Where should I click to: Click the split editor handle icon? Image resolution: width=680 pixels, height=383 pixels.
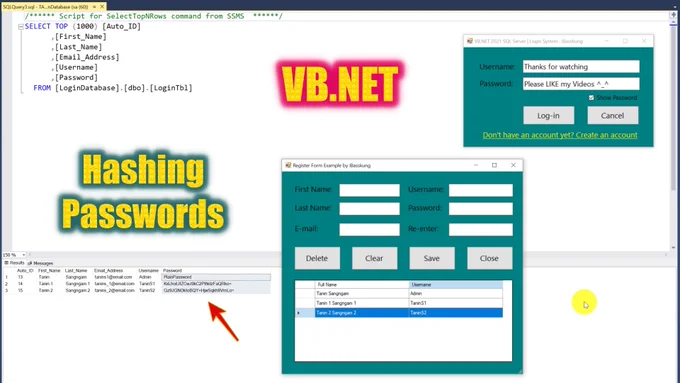coord(673,15)
